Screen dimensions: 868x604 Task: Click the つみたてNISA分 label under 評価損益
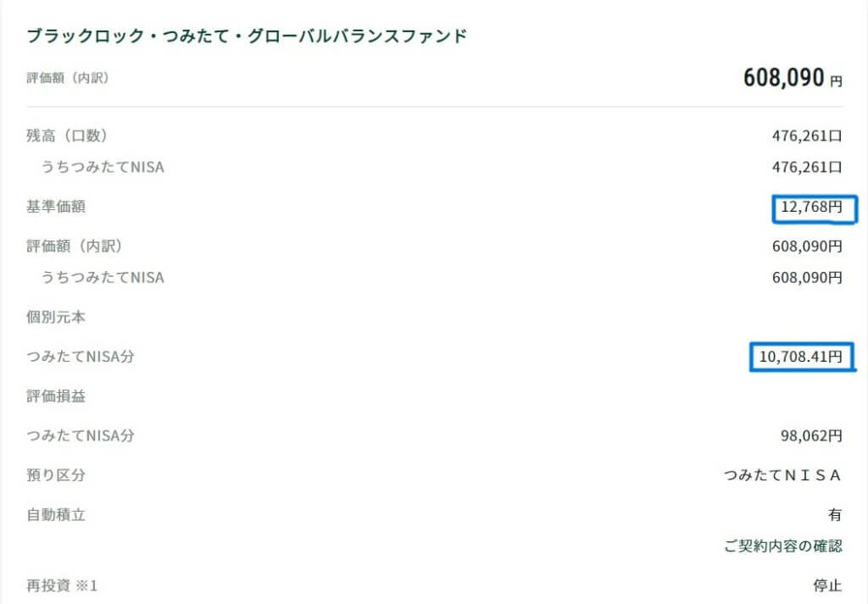tap(81, 436)
